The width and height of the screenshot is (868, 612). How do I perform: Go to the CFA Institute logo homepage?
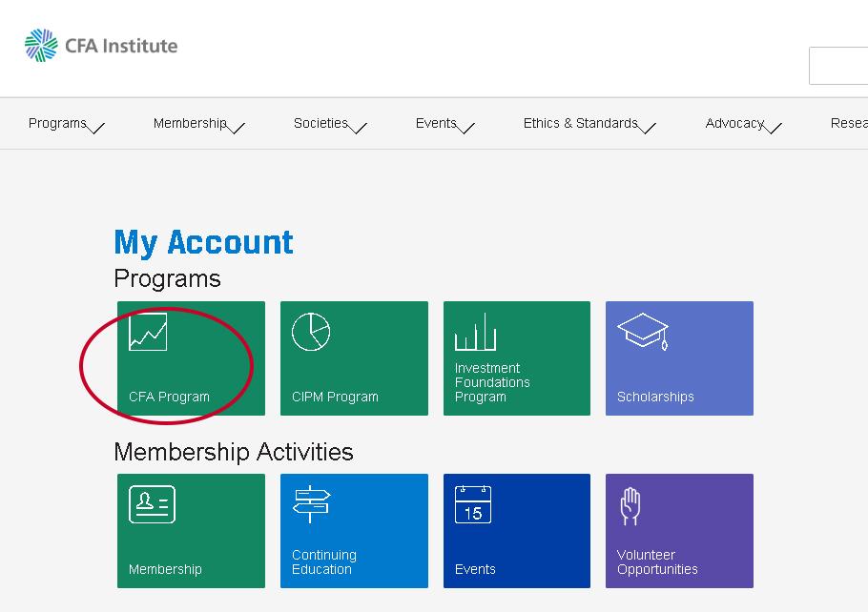[x=101, y=46]
